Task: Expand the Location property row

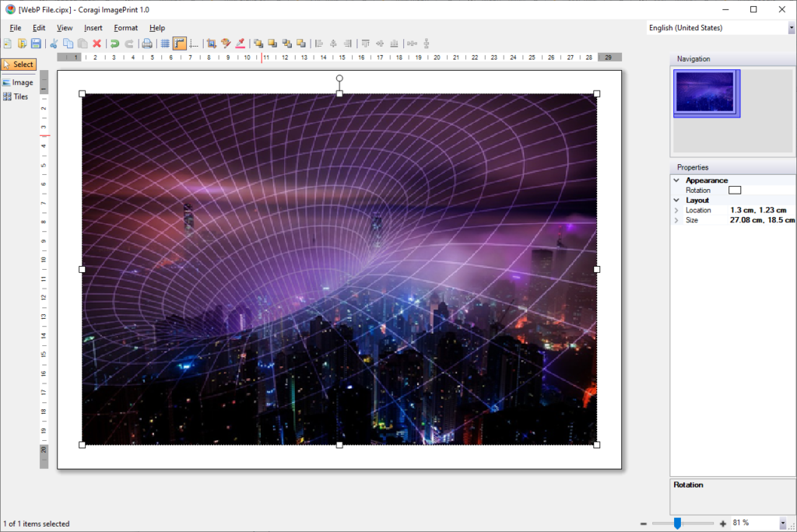Action: 676,211
